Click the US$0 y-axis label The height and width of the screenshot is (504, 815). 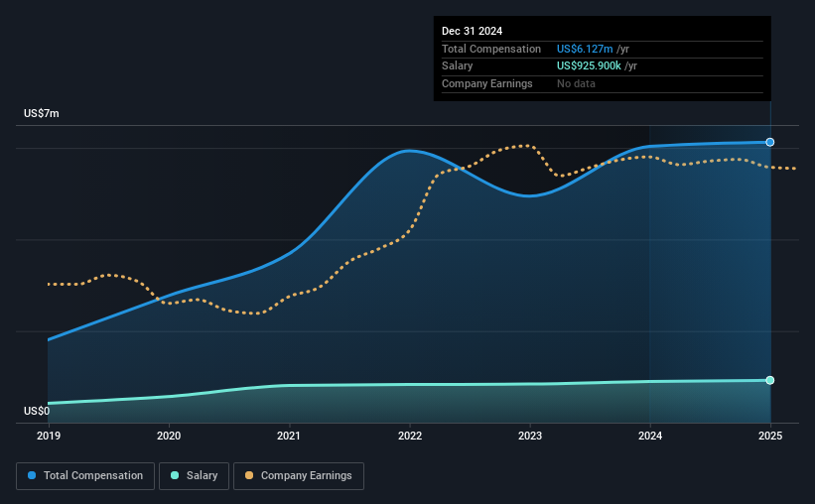coord(37,411)
